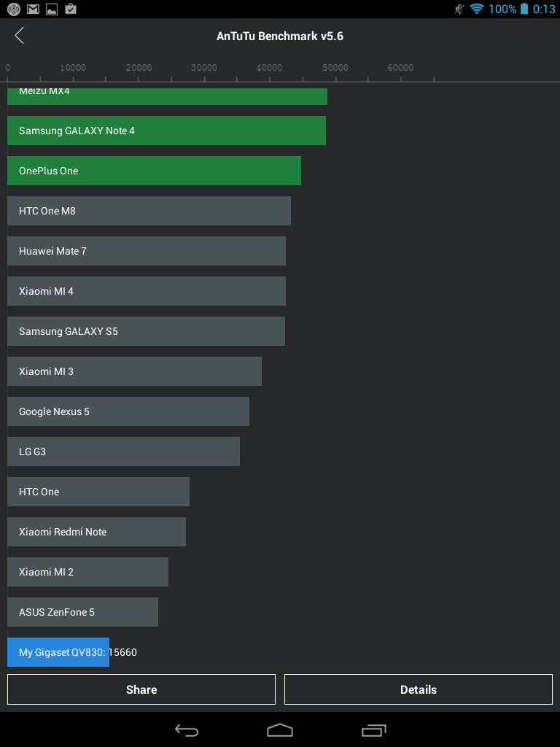Tap the Wi-Fi status icon

(x=477, y=9)
